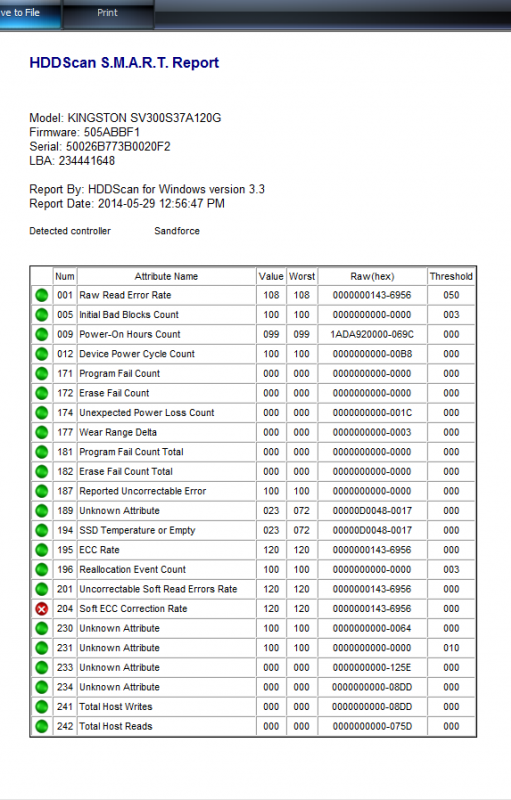
Task: Click raw value 1ADA920000-069C
Action: click(x=372, y=334)
